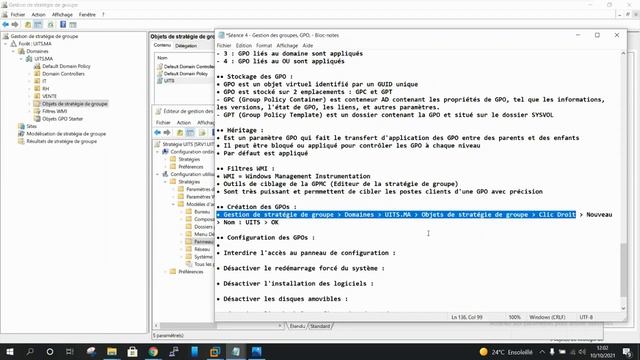Viewport: 640px width, 360px height.
Task: Open Fichier menu in Notepad
Action: [x=224, y=45]
